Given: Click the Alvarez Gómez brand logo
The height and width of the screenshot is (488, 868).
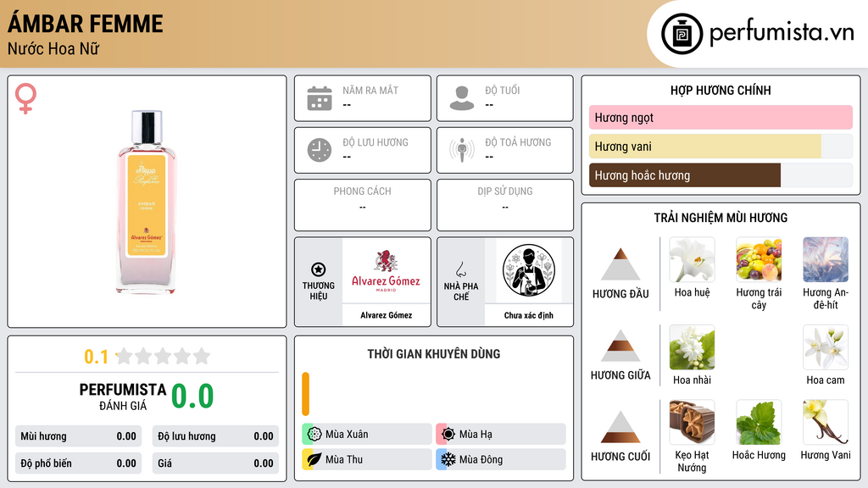Looking at the screenshot, I should coord(386,270).
